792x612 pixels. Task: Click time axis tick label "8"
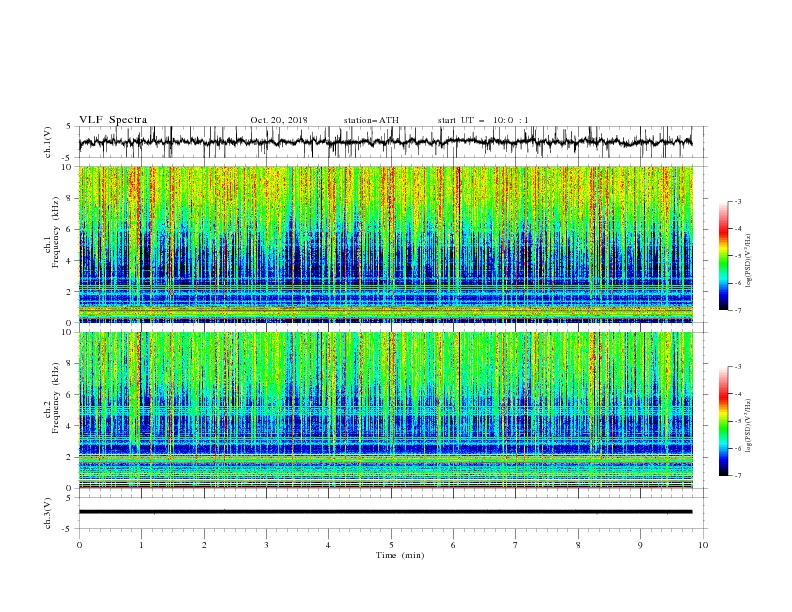click(x=578, y=545)
